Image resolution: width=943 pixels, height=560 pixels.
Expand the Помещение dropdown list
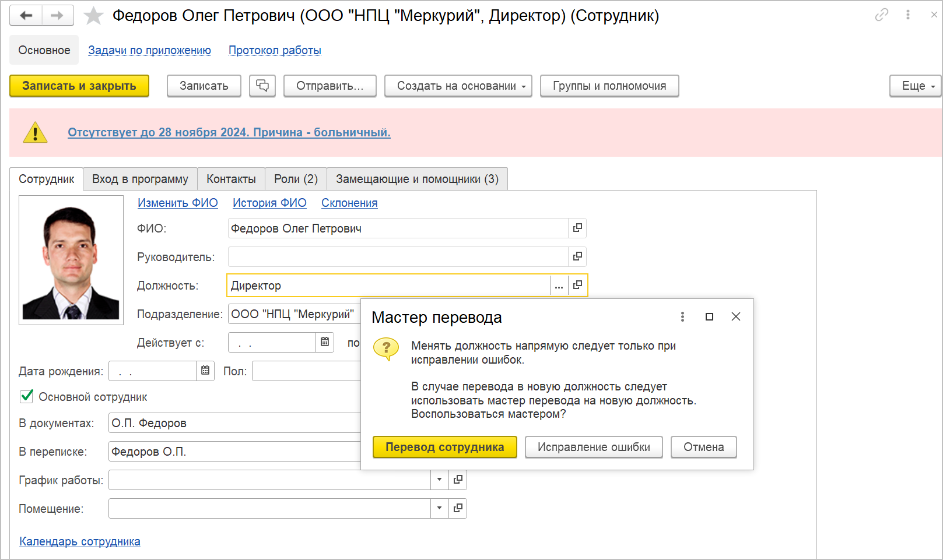coord(439,508)
